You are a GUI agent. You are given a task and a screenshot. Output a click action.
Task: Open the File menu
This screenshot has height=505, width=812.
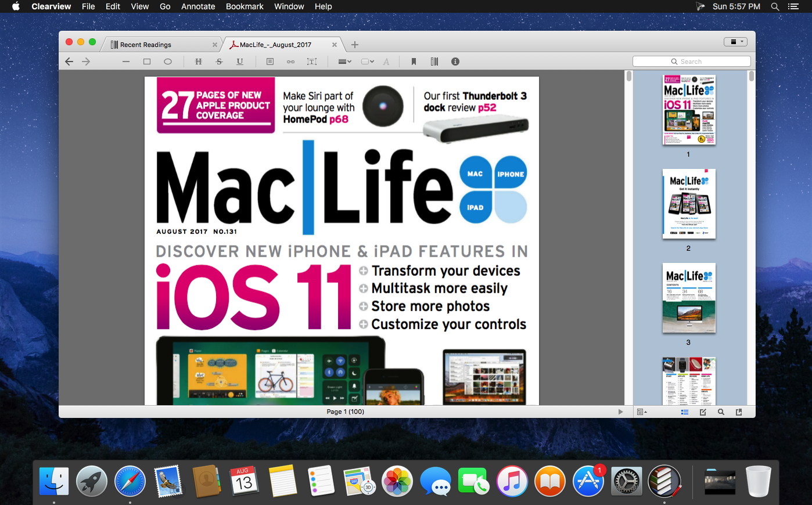[x=88, y=6]
